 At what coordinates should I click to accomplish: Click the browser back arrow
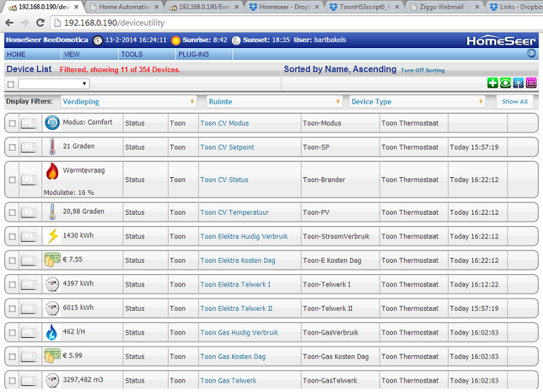(x=9, y=22)
